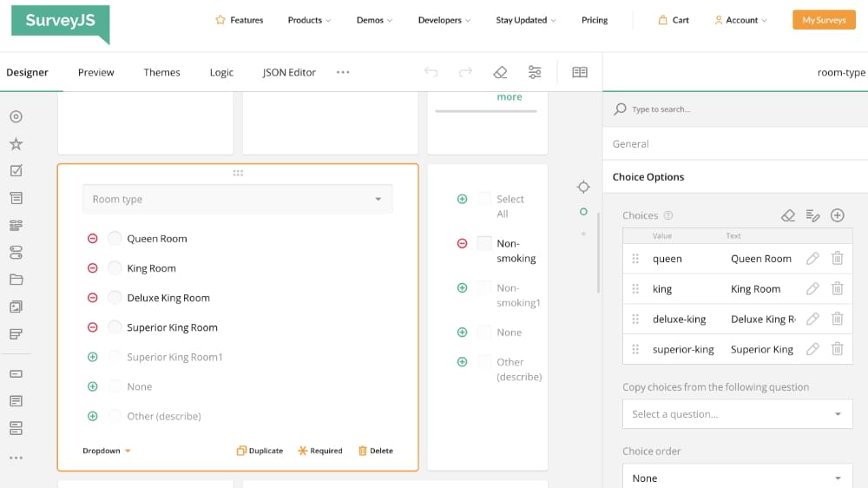Add Dropdown question from toolbox

(x=16, y=198)
